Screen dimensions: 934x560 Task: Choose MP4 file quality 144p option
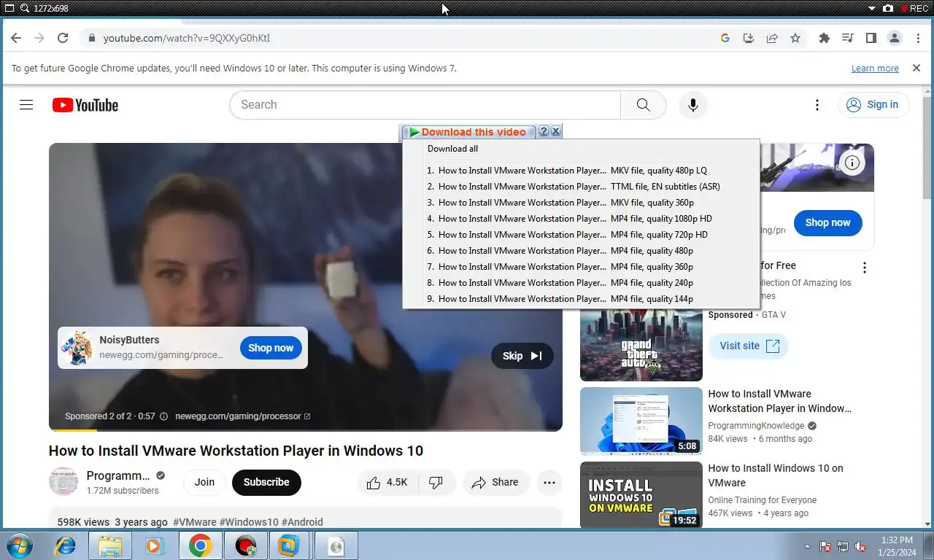pyautogui.click(x=581, y=299)
